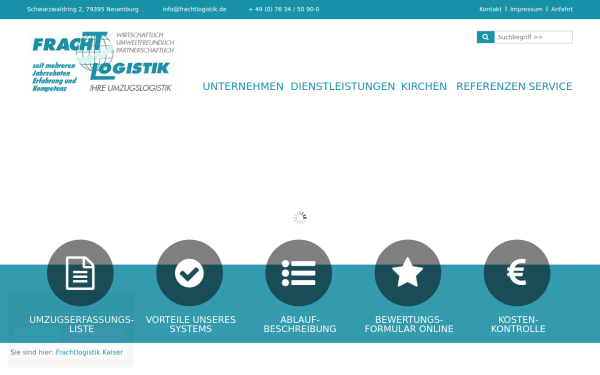Click the Anfahrt link
The image size is (600, 375).
click(562, 9)
